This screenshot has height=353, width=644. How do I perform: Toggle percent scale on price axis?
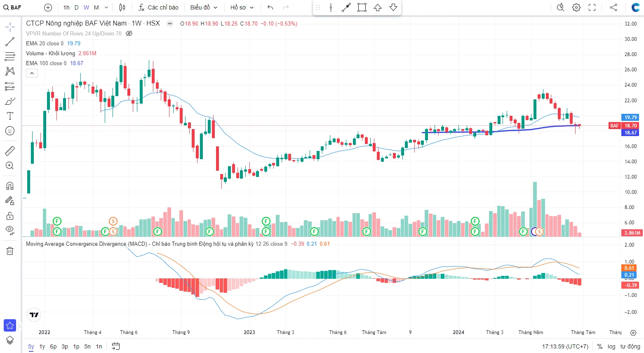[599, 346]
